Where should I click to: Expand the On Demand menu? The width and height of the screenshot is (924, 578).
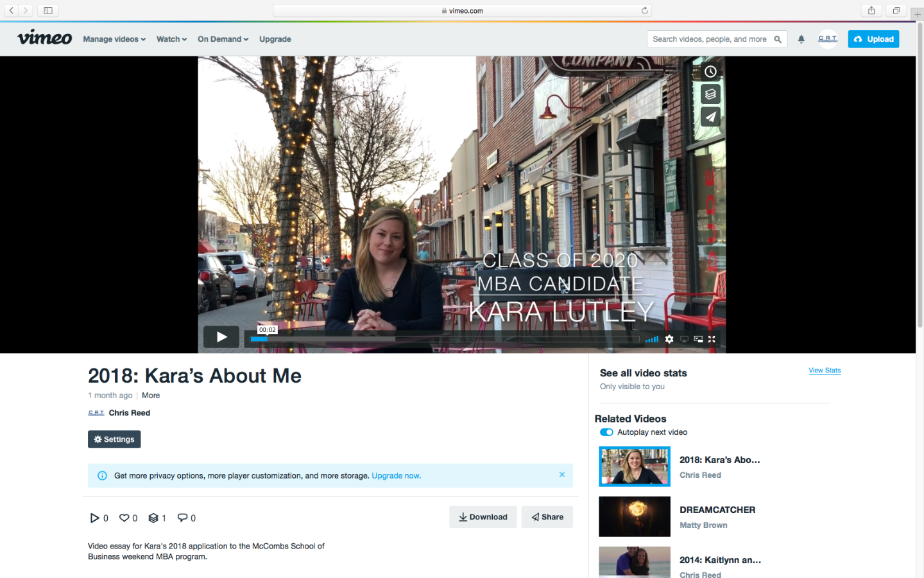(223, 39)
